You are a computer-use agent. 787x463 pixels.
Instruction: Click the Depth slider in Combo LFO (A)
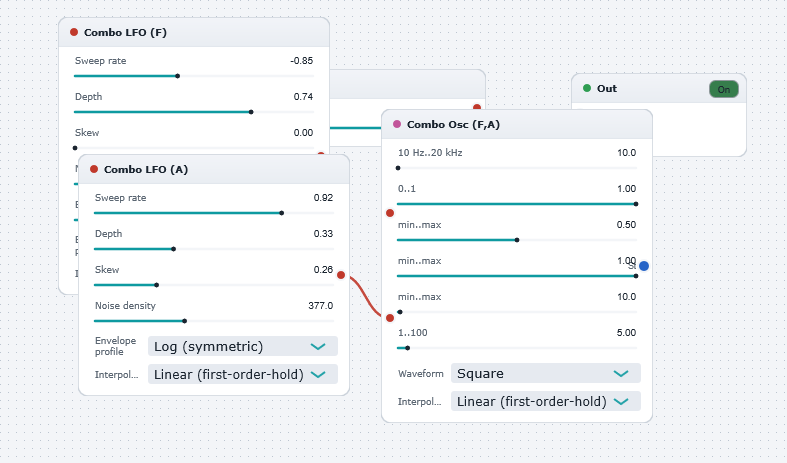click(x=214, y=249)
